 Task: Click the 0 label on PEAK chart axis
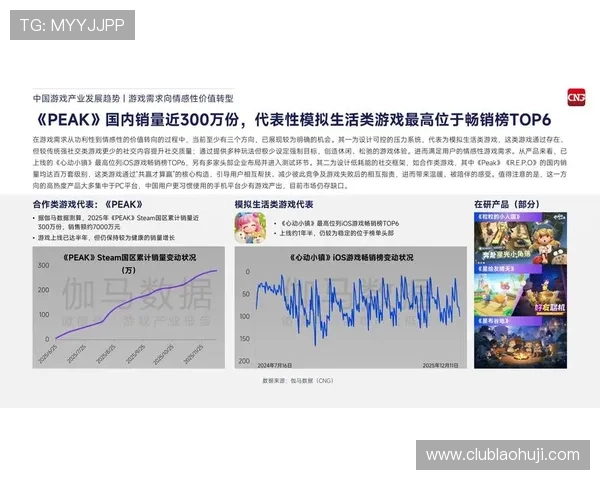click(47, 339)
